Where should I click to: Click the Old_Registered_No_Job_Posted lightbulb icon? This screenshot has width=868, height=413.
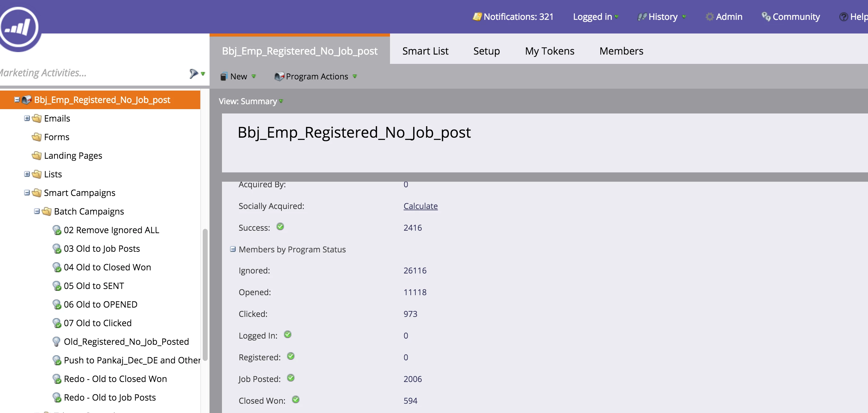(x=57, y=341)
